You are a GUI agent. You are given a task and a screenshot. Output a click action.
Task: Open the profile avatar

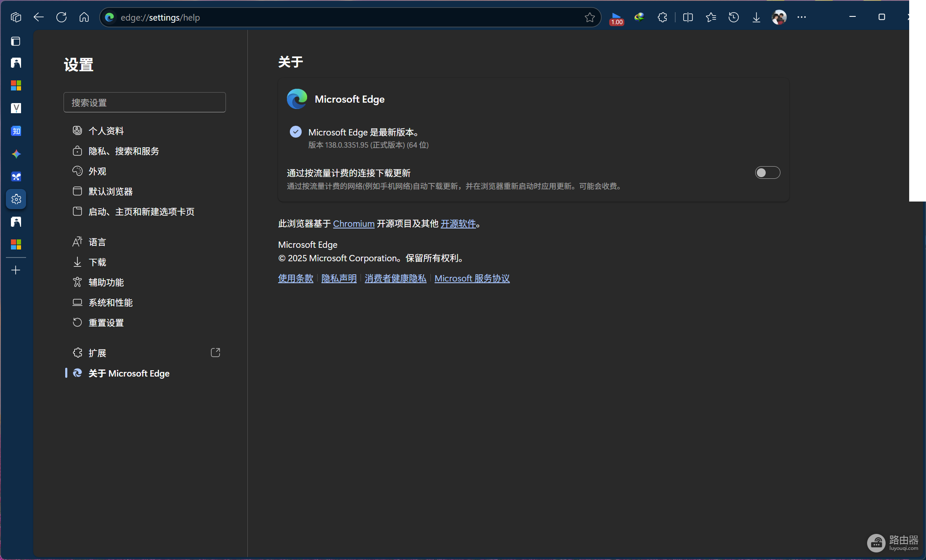click(779, 17)
